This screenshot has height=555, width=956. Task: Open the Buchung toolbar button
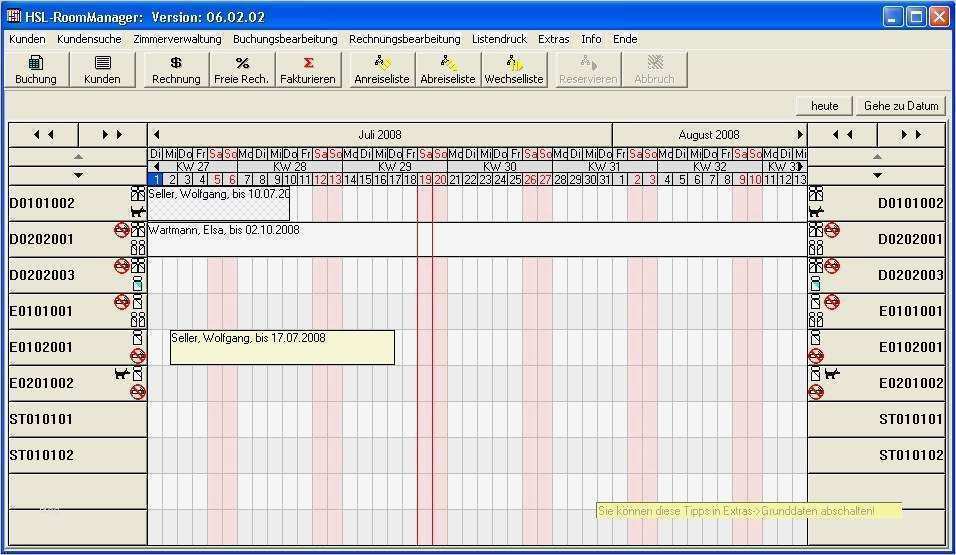36,70
